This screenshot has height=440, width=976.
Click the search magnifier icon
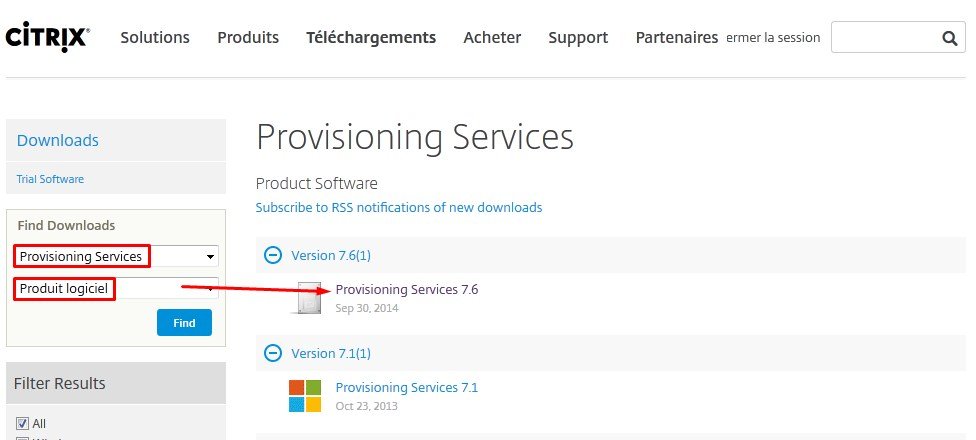pyautogui.click(x=949, y=38)
